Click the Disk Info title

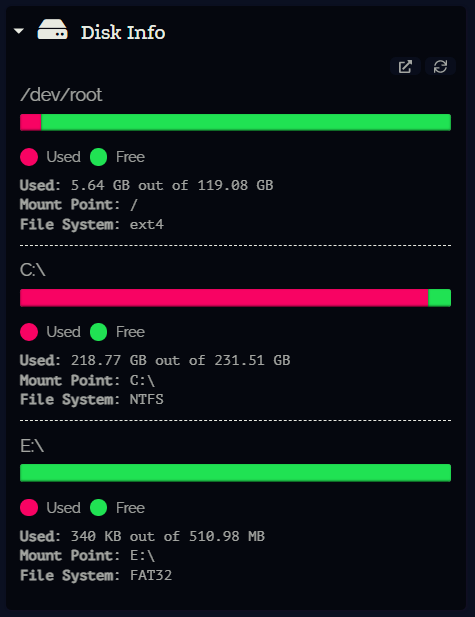point(123,32)
